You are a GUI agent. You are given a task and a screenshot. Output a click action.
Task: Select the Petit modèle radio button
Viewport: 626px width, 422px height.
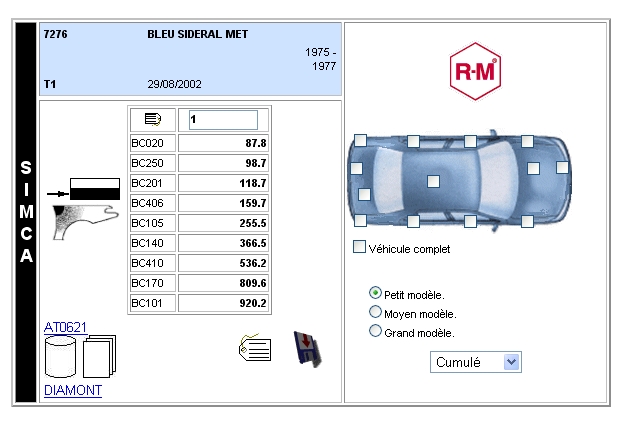click(x=375, y=293)
